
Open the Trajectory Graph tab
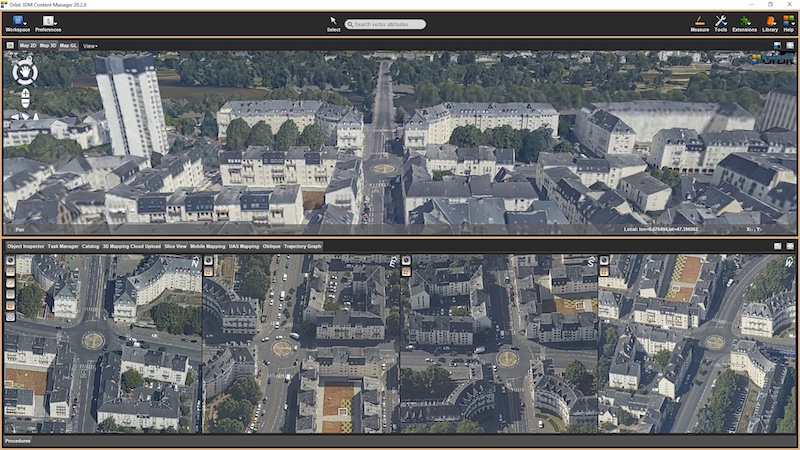click(x=303, y=246)
